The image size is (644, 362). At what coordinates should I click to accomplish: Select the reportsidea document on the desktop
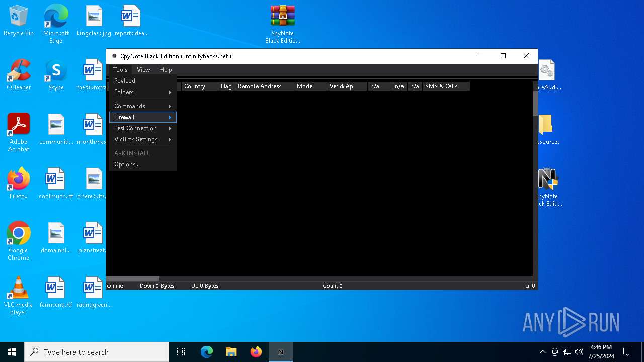(131, 21)
